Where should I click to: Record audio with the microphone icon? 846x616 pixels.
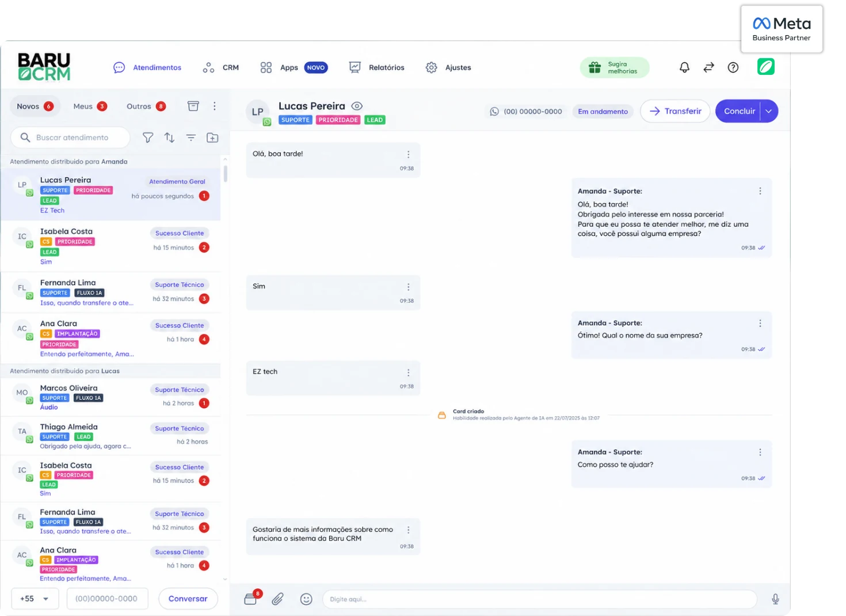click(x=775, y=599)
